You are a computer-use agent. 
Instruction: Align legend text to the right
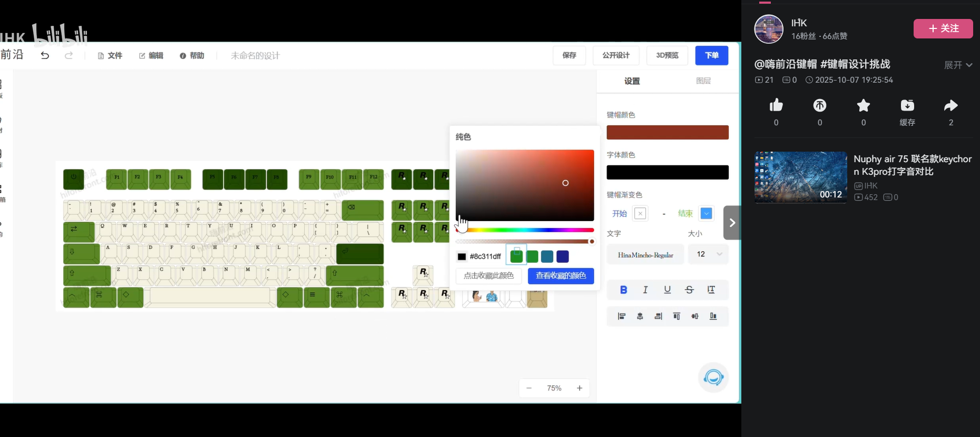[658, 316]
